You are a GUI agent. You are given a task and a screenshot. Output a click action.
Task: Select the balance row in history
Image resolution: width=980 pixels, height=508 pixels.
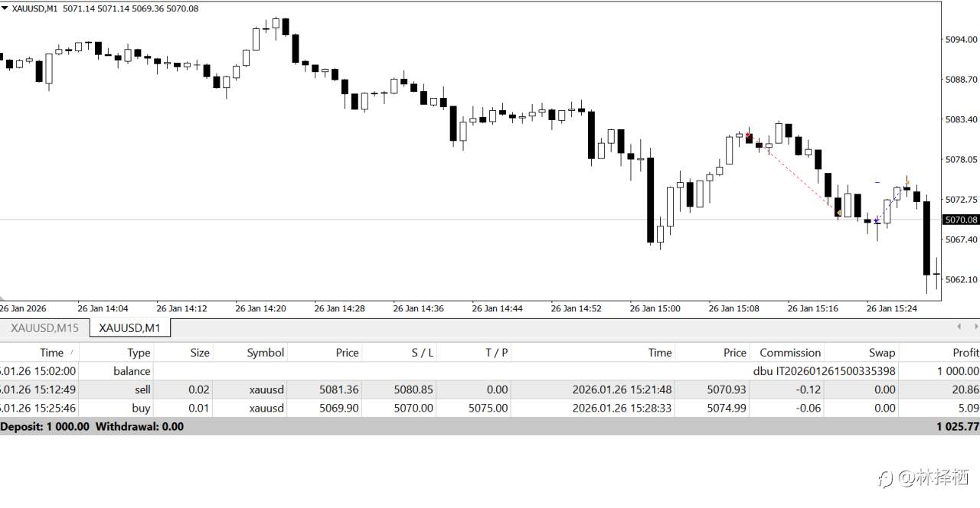click(490, 371)
